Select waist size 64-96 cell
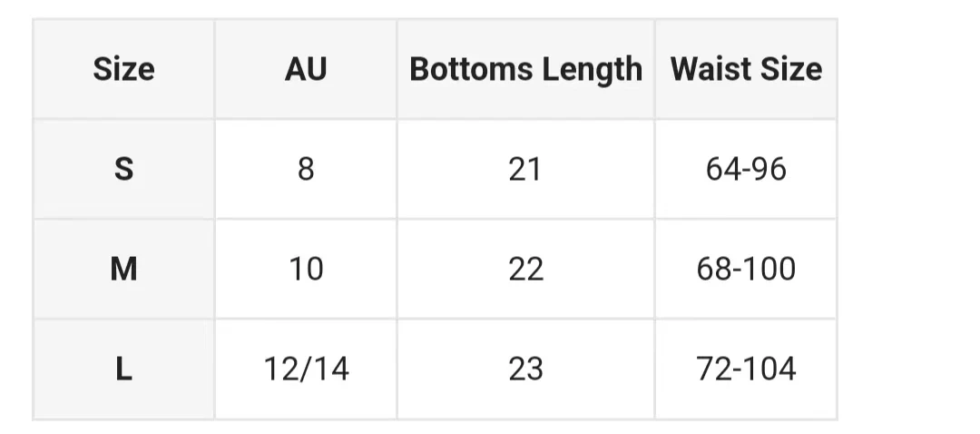 click(746, 169)
